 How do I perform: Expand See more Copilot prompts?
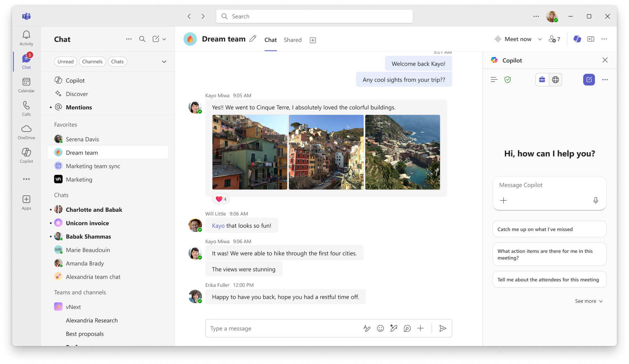tap(589, 301)
